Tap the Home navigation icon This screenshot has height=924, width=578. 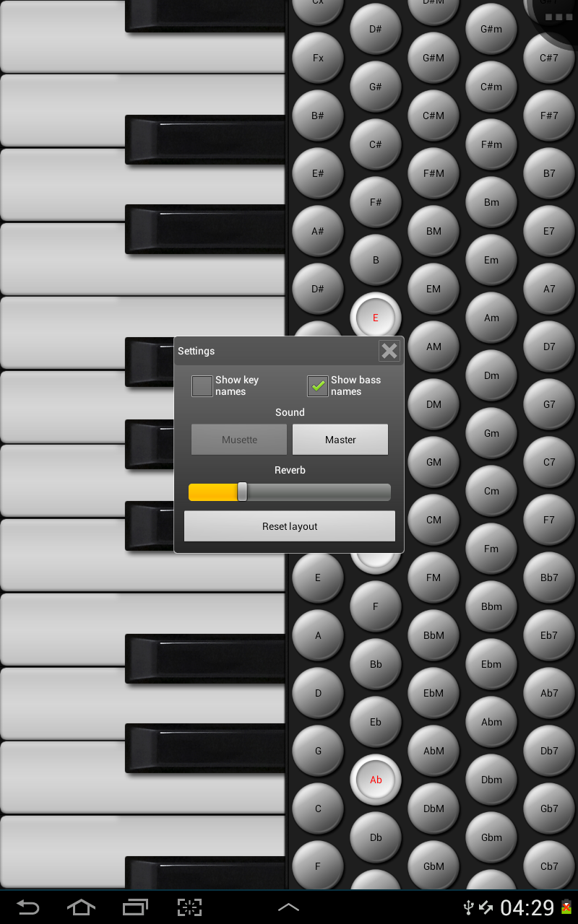click(x=81, y=907)
